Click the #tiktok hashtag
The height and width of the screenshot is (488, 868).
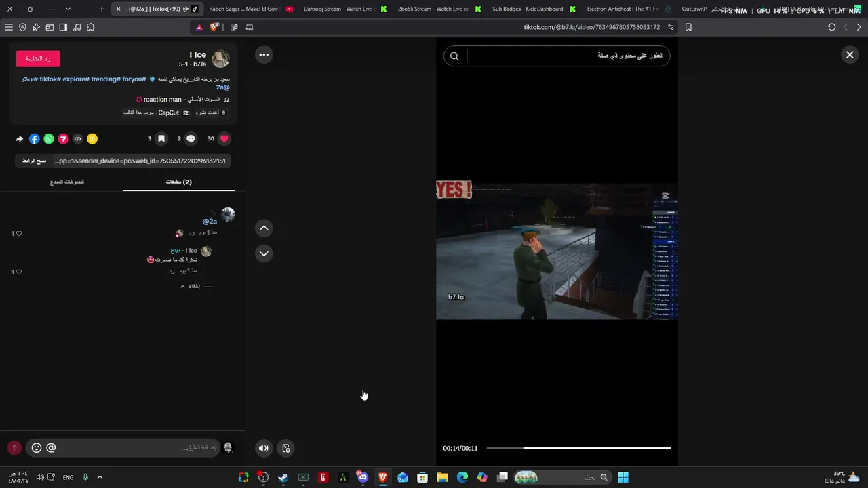[50, 79]
